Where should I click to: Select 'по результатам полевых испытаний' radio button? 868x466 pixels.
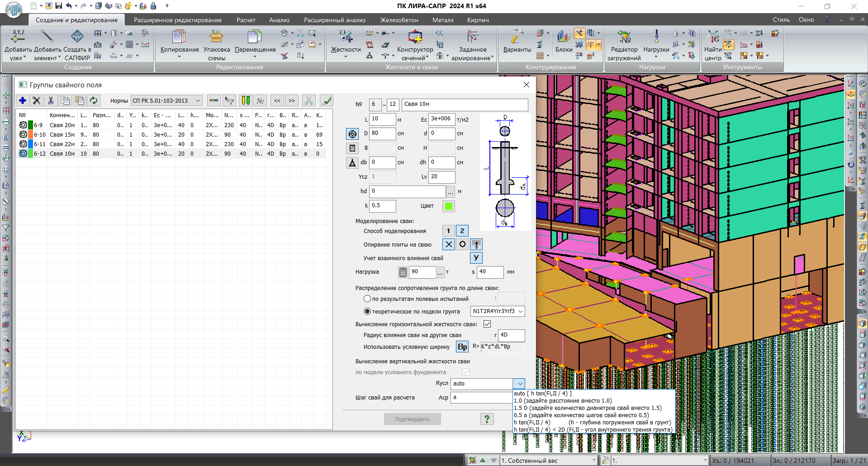(367, 299)
